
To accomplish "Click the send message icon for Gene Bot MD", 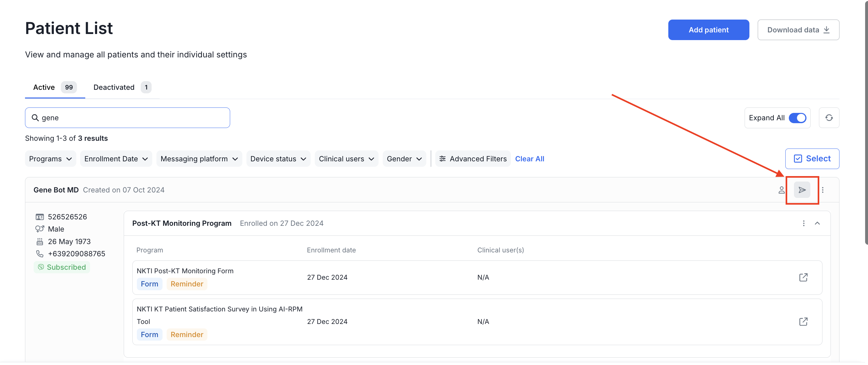I will tap(802, 190).
